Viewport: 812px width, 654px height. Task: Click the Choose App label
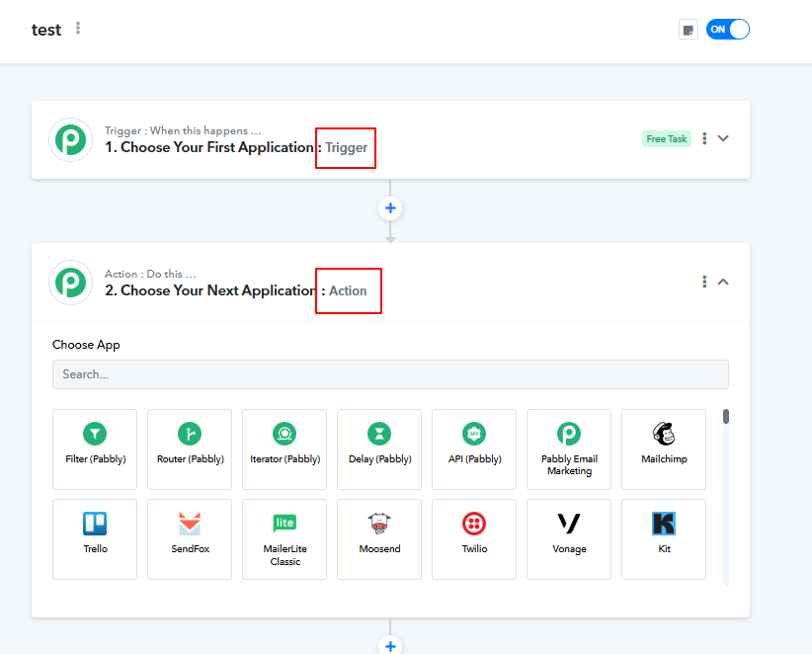(x=86, y=345)
